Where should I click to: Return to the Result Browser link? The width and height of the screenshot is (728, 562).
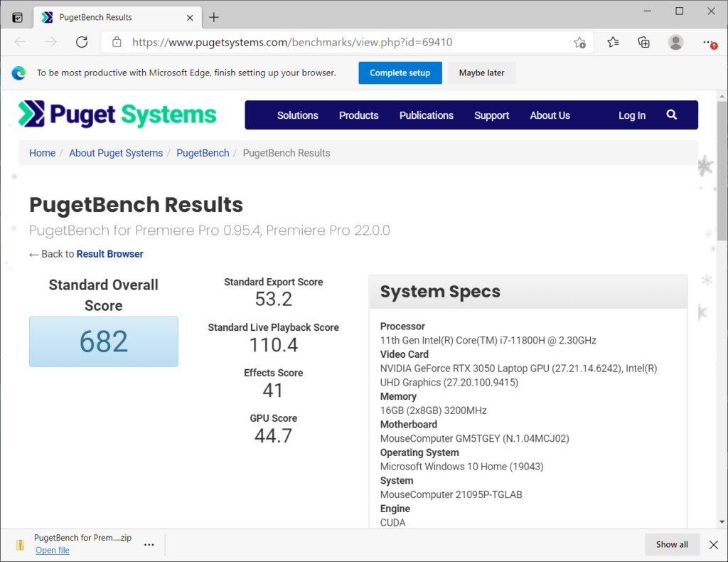[109, 254]
